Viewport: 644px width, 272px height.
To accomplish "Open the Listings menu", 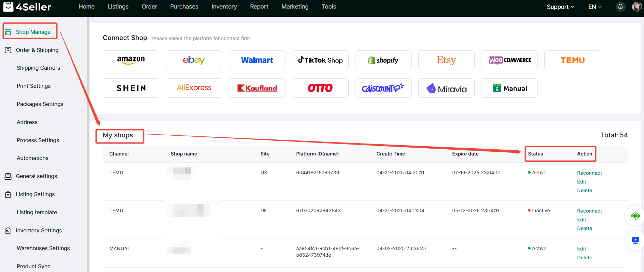I will [x=118, y=6].
